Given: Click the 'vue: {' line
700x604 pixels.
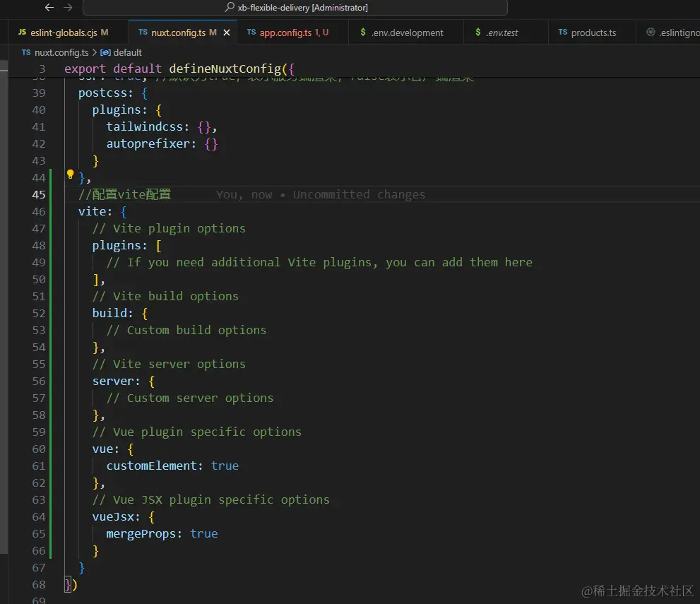Looking at the screenshot, I should [x=112, y=449].
